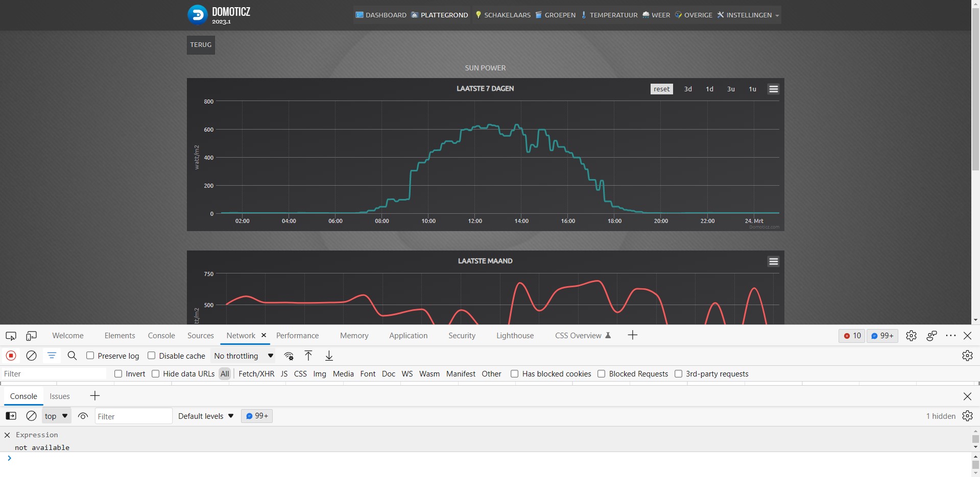Toggle the console sidebar icon
This screenshot has width=980, height=477.
point(11,416)
